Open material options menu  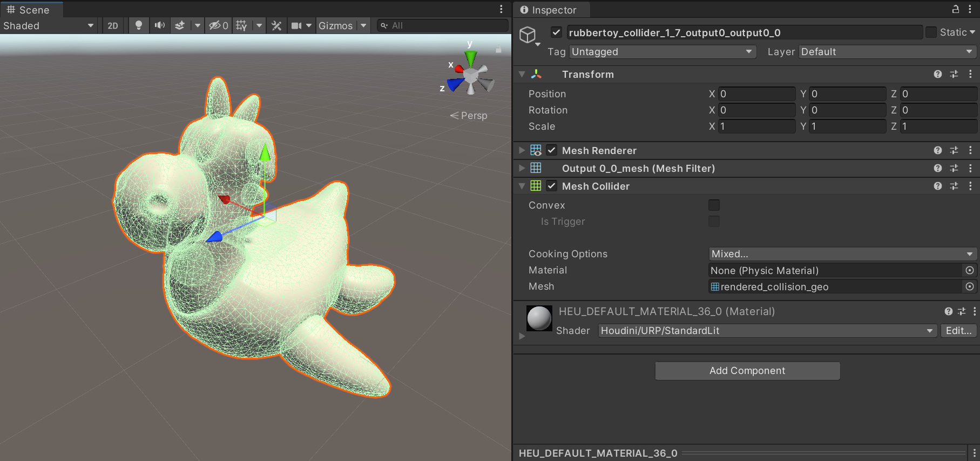click(x=974, y=311)
